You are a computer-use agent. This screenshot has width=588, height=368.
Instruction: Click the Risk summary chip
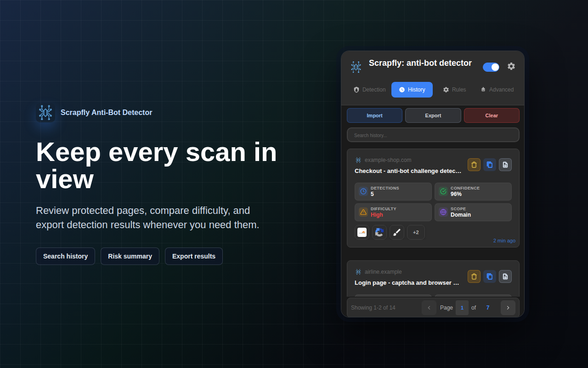(130, 256)
